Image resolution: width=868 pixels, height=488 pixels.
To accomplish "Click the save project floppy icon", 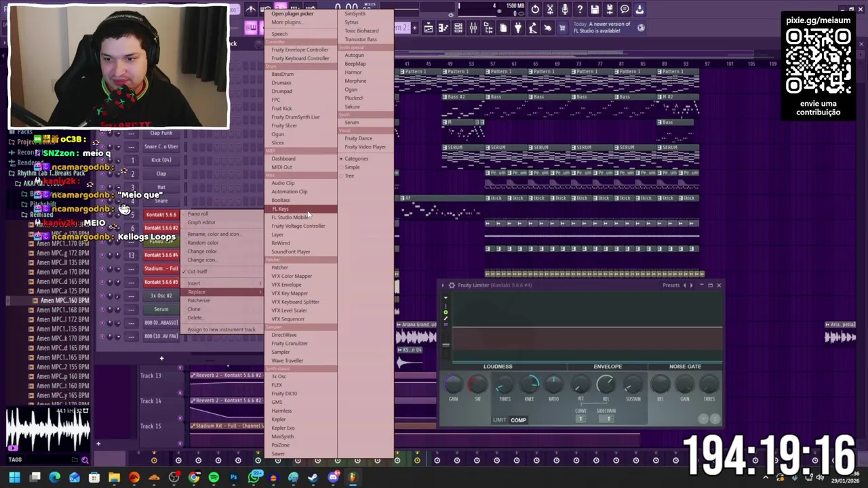I will [595, 9].
